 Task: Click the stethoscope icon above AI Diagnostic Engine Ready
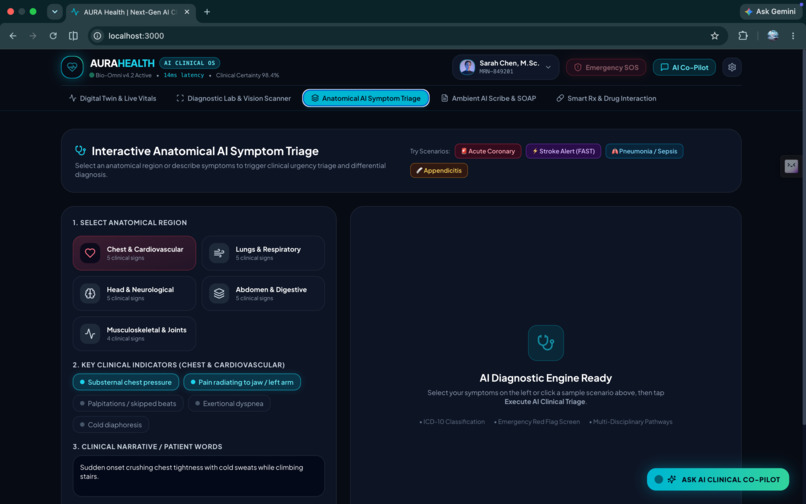coord(545,343)
